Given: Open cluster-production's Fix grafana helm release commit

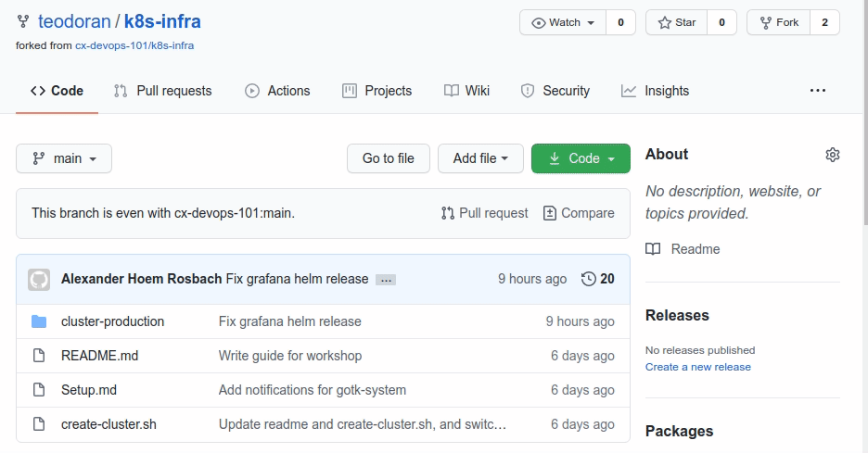Looking at the screenshot, I should click(290, 321).
